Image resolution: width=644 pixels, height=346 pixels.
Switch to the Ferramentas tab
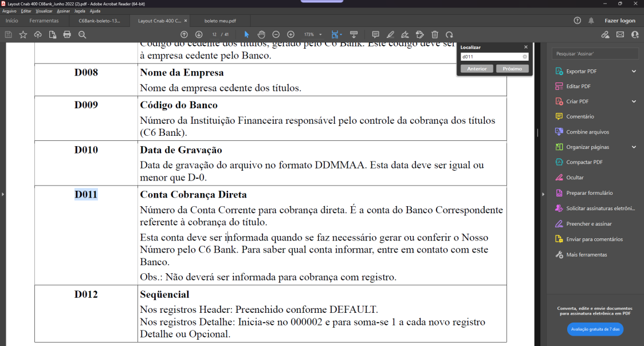[x=44, y=21]
